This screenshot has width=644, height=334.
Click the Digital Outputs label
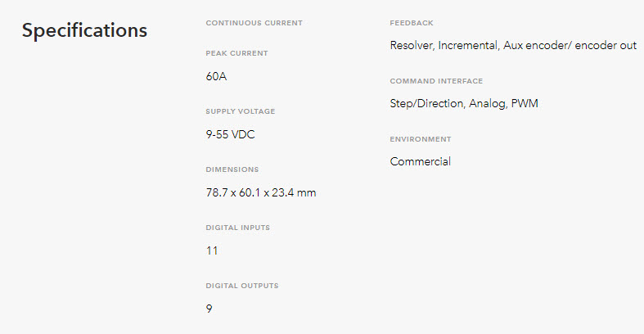[242, 286]
